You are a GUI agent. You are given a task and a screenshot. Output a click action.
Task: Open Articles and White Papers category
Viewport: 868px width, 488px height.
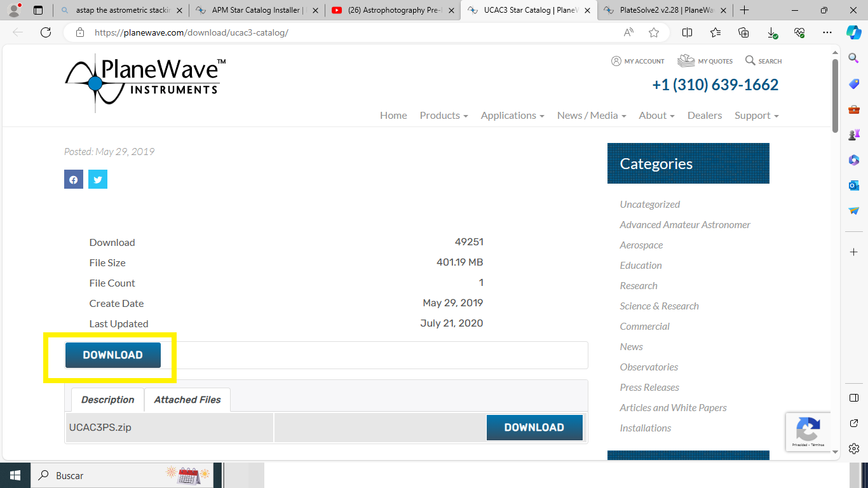pyautogui.click(x=674, y=408)
